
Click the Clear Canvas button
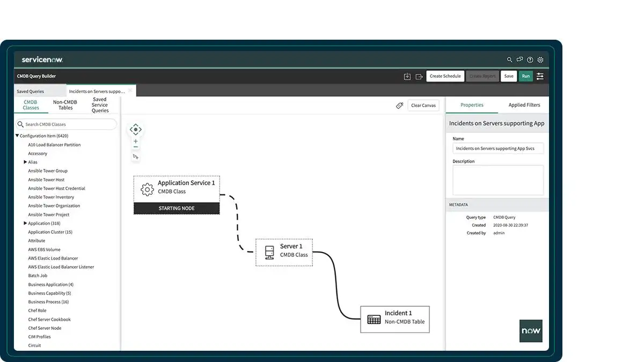423,106
